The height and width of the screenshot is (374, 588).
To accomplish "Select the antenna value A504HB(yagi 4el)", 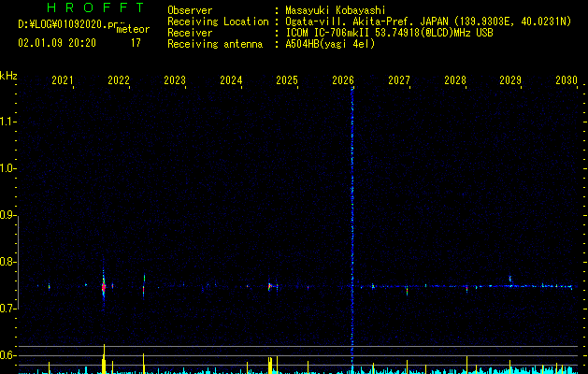I will click(330, 44).
